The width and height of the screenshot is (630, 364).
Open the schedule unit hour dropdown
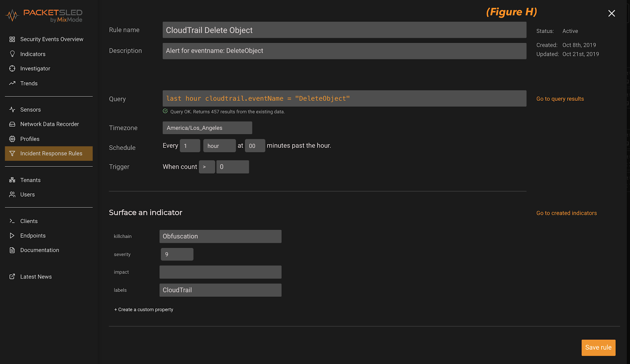tap(219, 146)
